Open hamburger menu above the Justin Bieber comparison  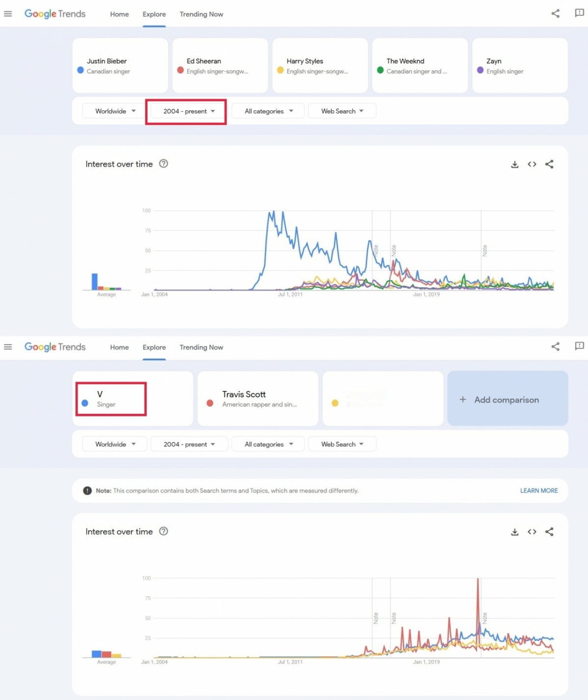8,14
